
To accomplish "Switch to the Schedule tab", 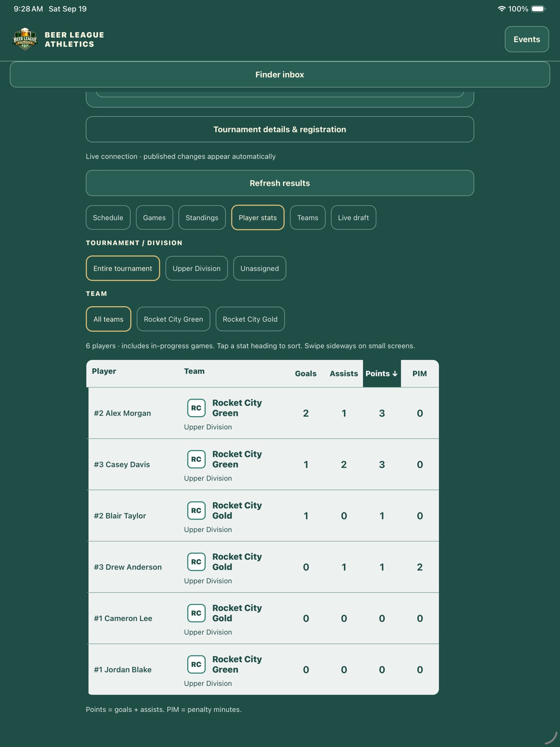I will point(108,218).
